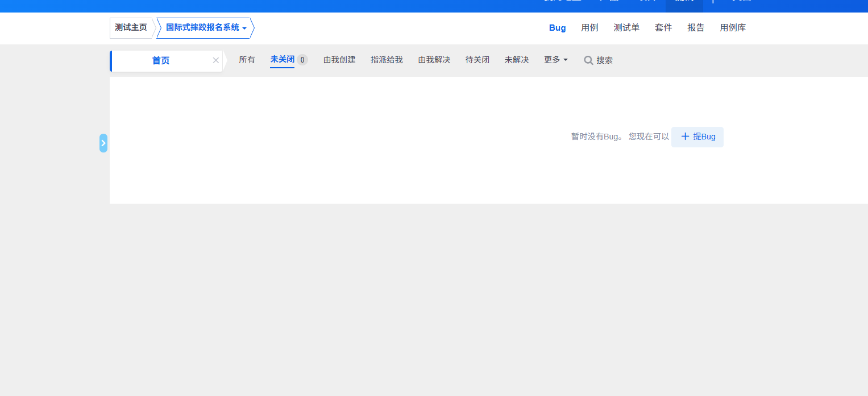Image resolution: width=868 pixels, height=396 pixels.
Task: Show the 未解决 bugs
Action: pyautogui.click(x=517, y=60)
